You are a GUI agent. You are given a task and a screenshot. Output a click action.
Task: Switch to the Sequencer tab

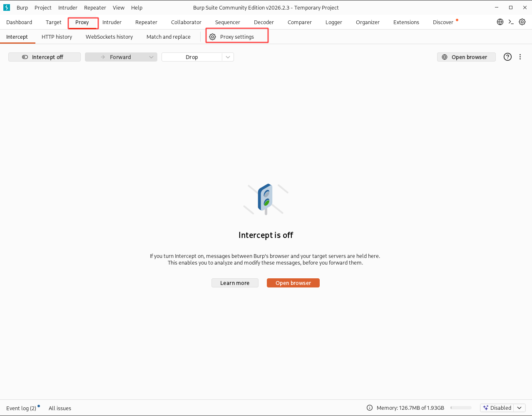pos(227,22)
